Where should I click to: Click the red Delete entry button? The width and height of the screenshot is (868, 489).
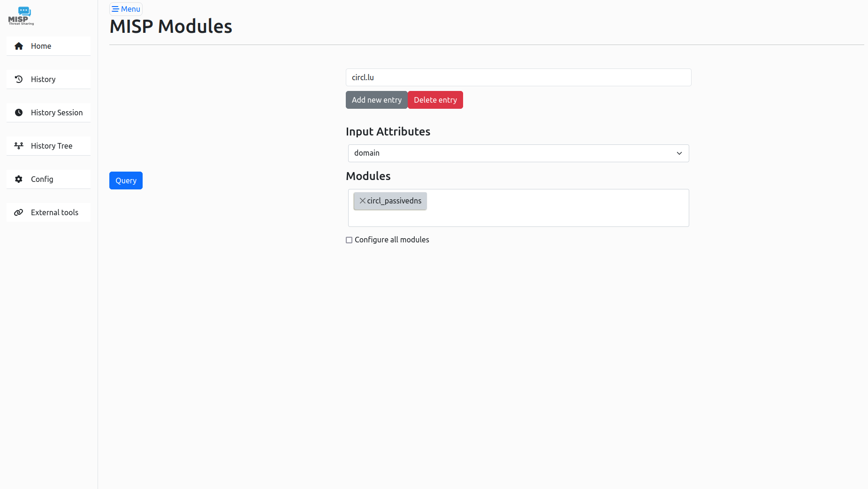click(435, 100)
